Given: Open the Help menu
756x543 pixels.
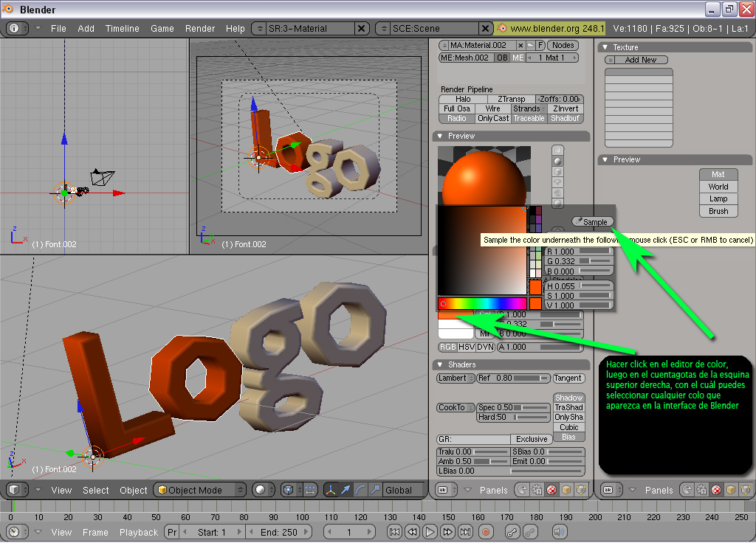Looking at the screenshot, I should [235, 29].
